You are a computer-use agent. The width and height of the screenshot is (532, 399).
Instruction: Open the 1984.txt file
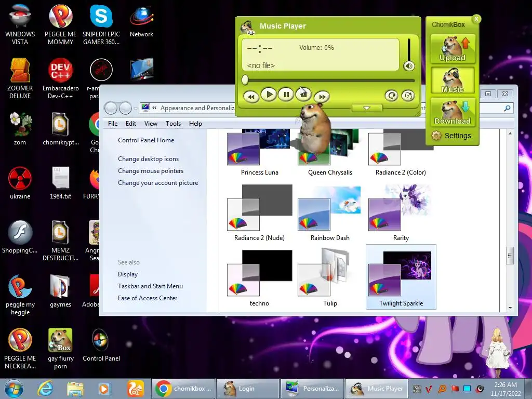click(60, 182)
